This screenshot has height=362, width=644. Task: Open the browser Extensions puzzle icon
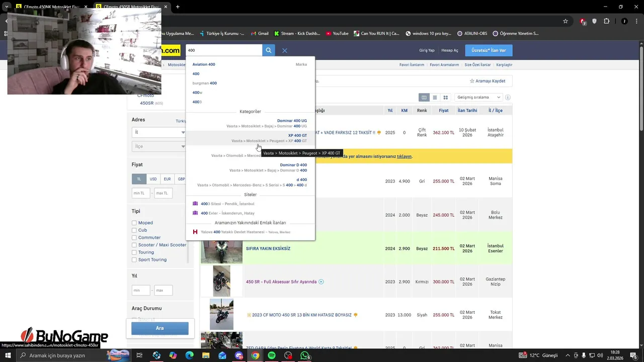(x=606, y=21)
